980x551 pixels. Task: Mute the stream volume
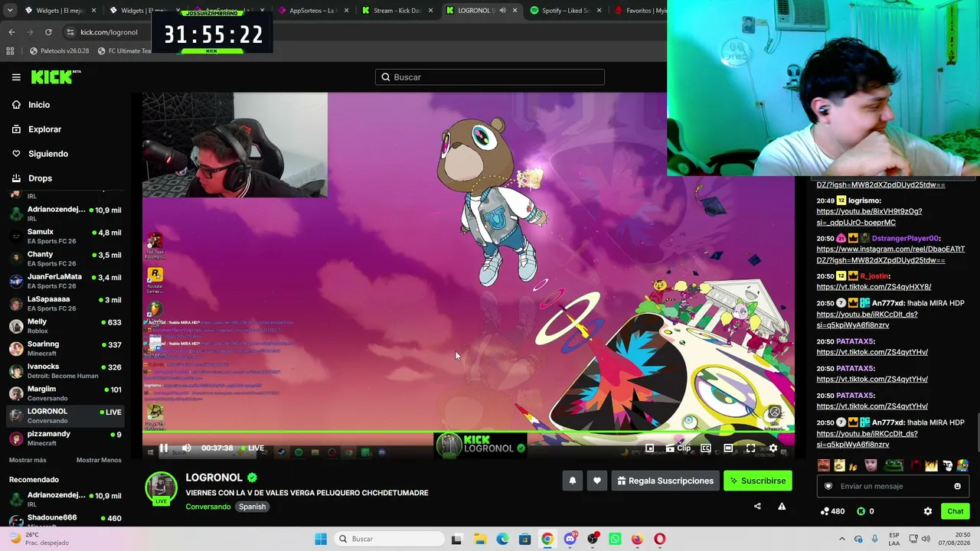pos(186,448)
